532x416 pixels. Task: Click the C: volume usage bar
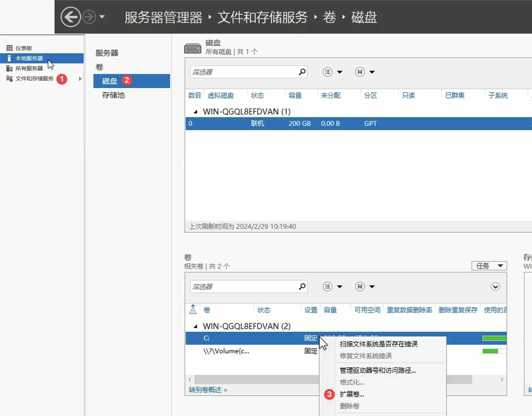494,338
